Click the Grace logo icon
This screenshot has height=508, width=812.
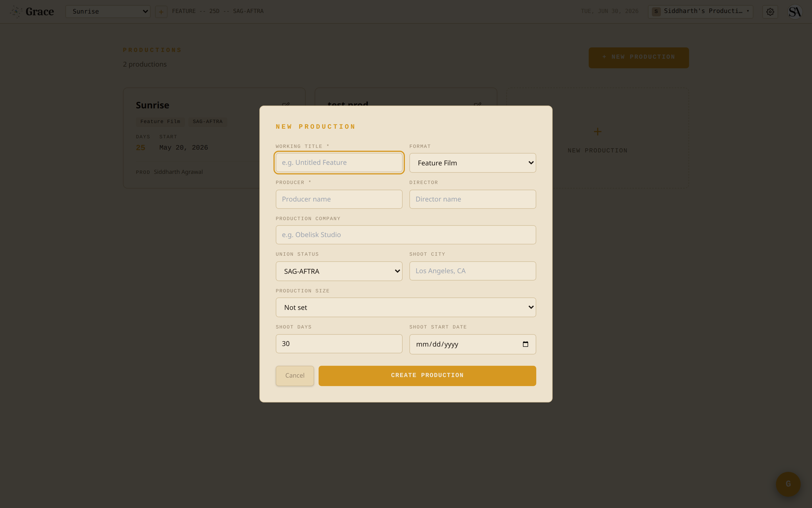pyautogui.click(x=16, y=12)
